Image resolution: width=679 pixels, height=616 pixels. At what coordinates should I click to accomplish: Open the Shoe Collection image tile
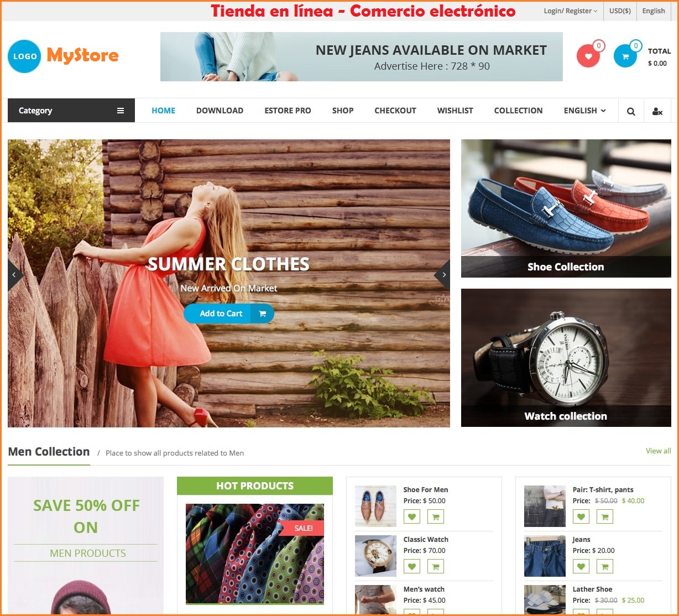tap(566, 208)
